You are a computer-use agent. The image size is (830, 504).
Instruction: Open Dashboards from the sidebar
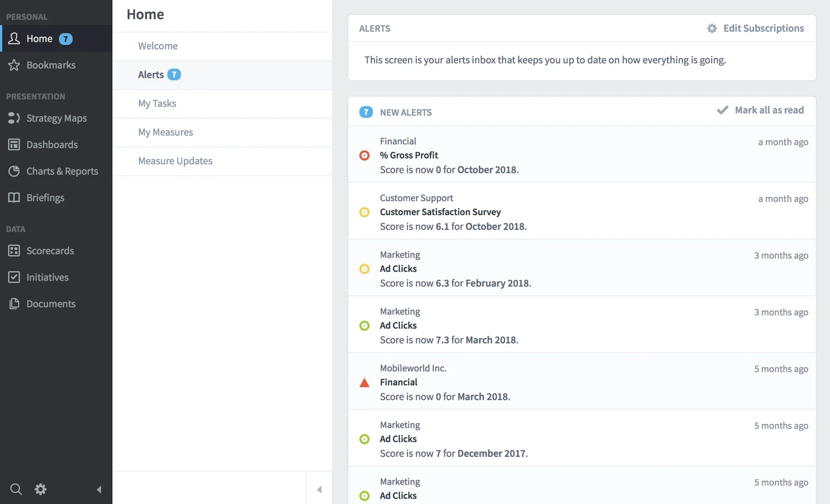point(52,144)
